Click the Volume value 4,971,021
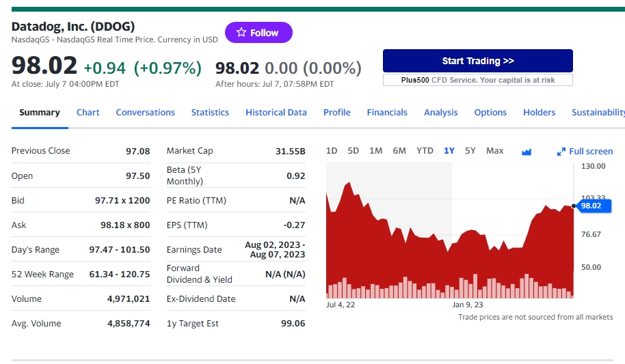625x364 pixels. coord(129,298)
